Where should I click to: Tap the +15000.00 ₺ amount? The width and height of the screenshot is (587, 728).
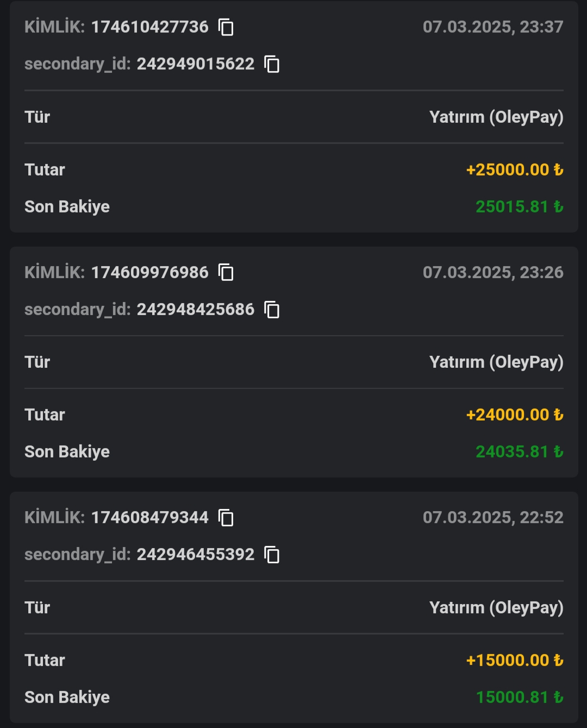pyautogui.click(x=515, y=660)
